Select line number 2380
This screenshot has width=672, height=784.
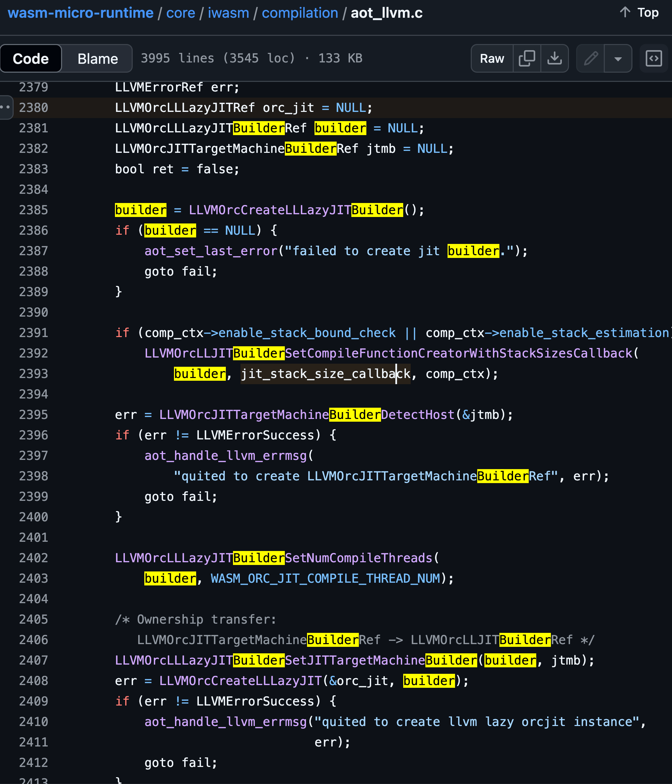(x=34, y=107)
